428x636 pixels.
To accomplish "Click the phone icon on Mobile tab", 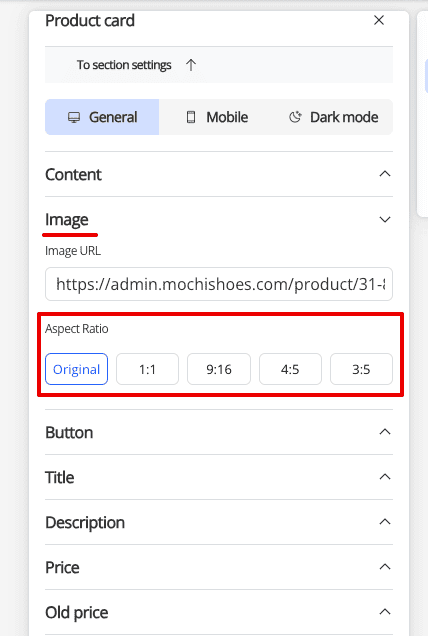I will click(x=191, y=117).
